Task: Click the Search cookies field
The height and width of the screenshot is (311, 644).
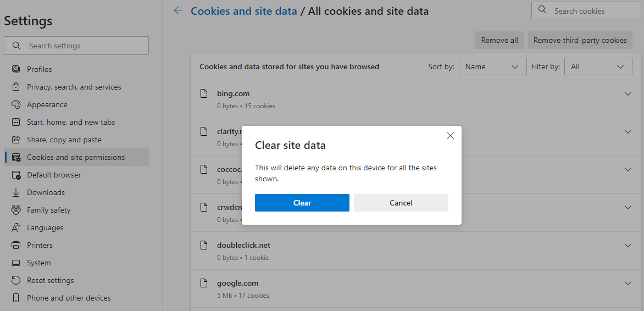Action: pos(586,10)
